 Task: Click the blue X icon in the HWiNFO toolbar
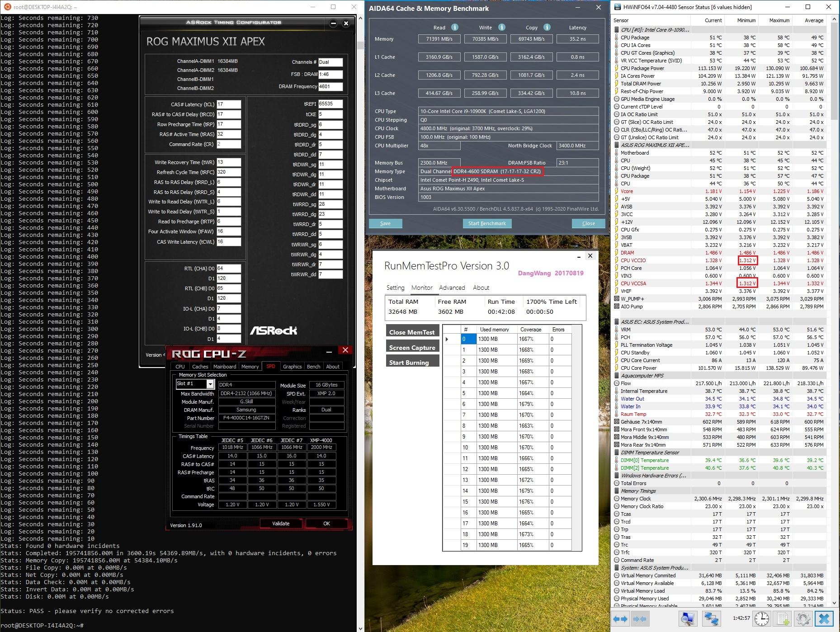coord(824,618)
